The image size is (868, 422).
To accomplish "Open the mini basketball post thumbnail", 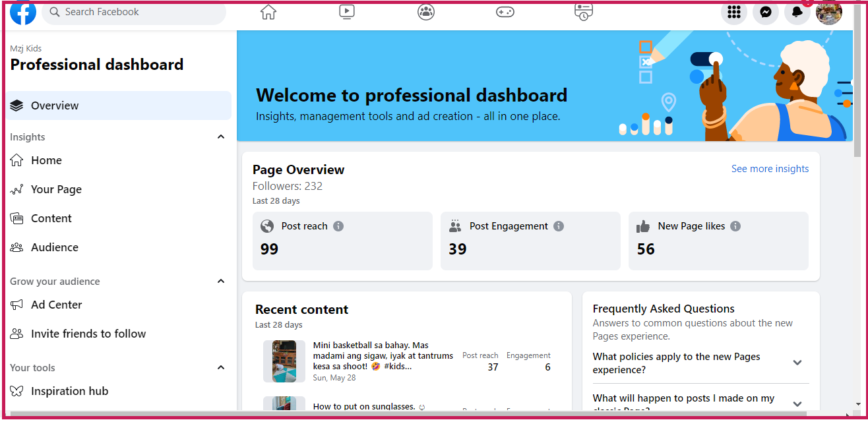I will [284, 361].
